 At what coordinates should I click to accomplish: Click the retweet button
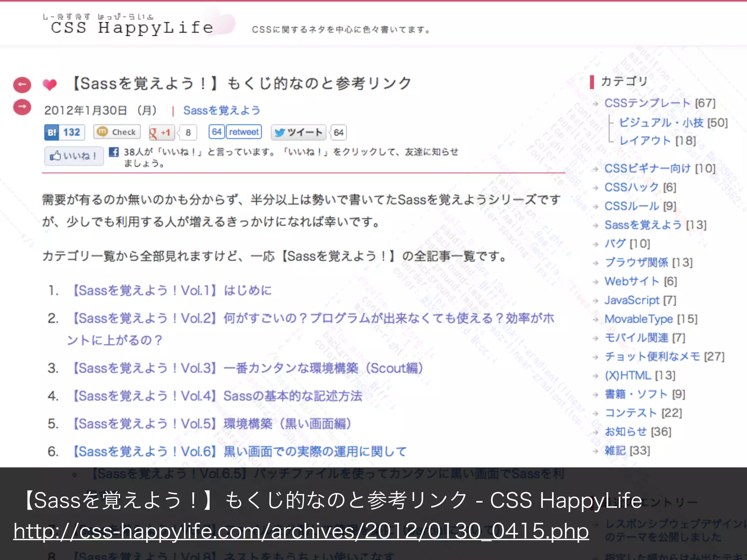(244, 132)
